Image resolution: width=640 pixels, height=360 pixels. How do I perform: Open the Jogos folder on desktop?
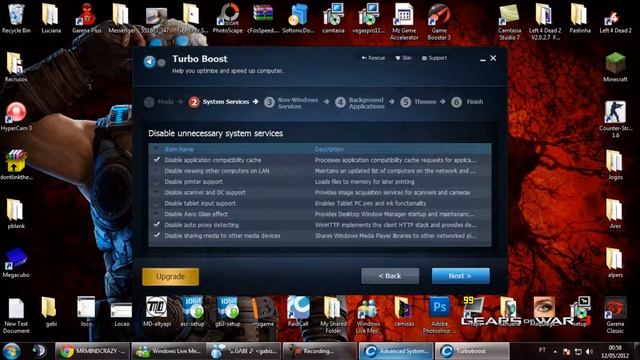pyautogui.click(x=615, y=165)
